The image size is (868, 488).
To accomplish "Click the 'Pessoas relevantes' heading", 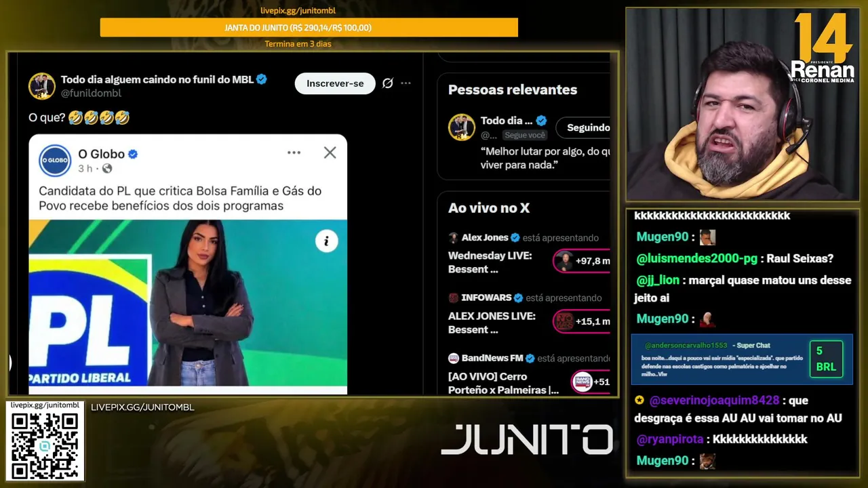I will pos(513,89).
